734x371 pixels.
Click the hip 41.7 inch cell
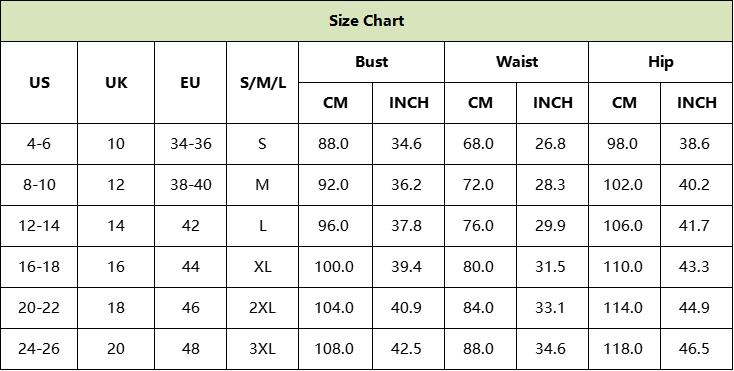coord(697,226)
